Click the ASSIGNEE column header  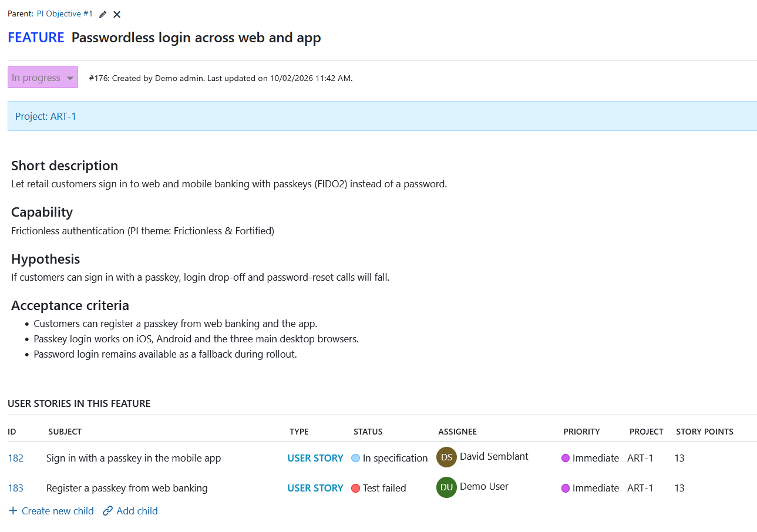[x=457, y=432]
